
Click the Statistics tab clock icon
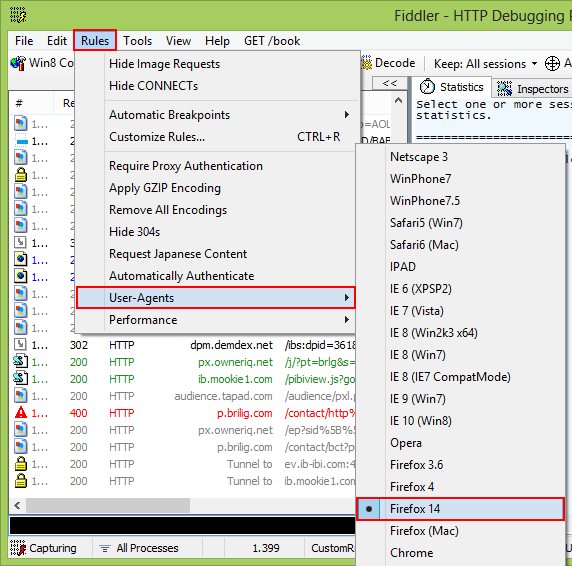click(x=427, y=87)
